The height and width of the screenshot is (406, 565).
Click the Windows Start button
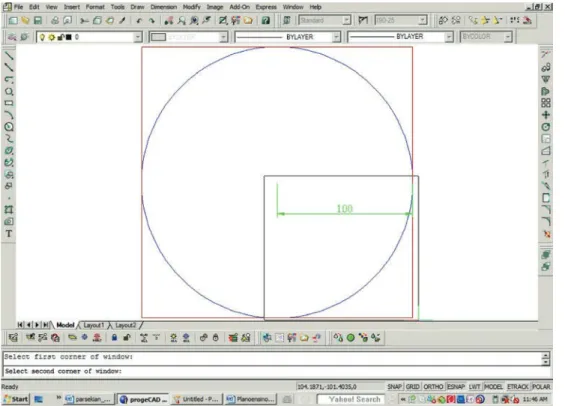coord(16,399)
